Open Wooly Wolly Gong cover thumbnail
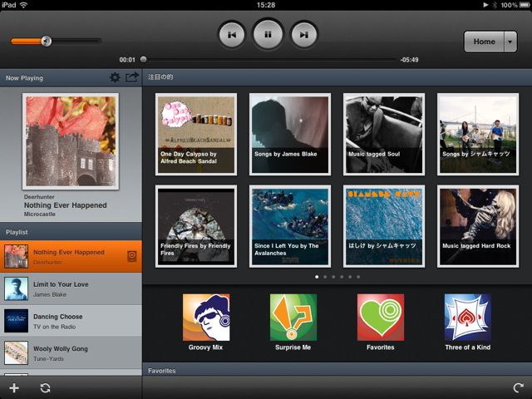Image resolution: width=532 pixels, height=399 pixels. pyautogui.click(x=17, y=352)
